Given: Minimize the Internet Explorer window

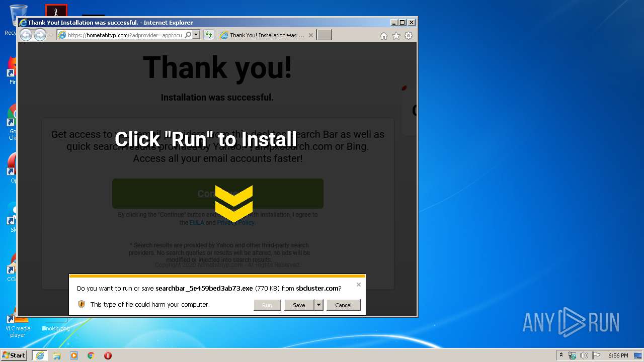Looking at the screenshot, I should tap(394, 22).
